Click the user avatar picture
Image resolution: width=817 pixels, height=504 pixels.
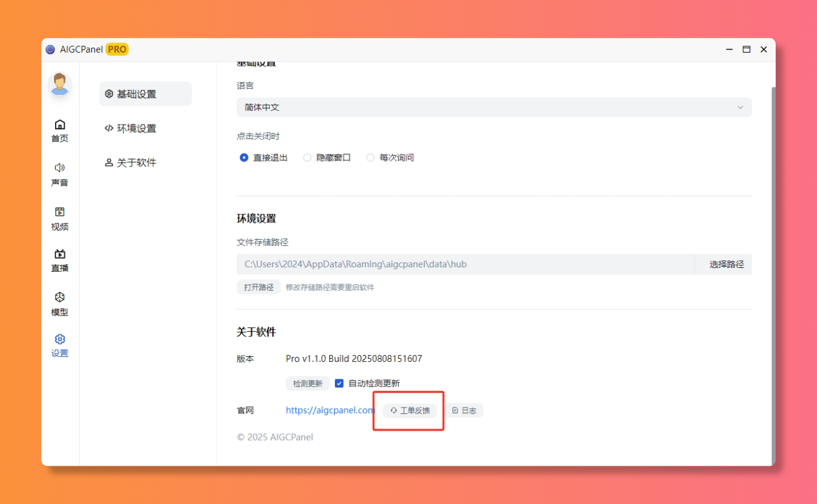click(59, 84)
